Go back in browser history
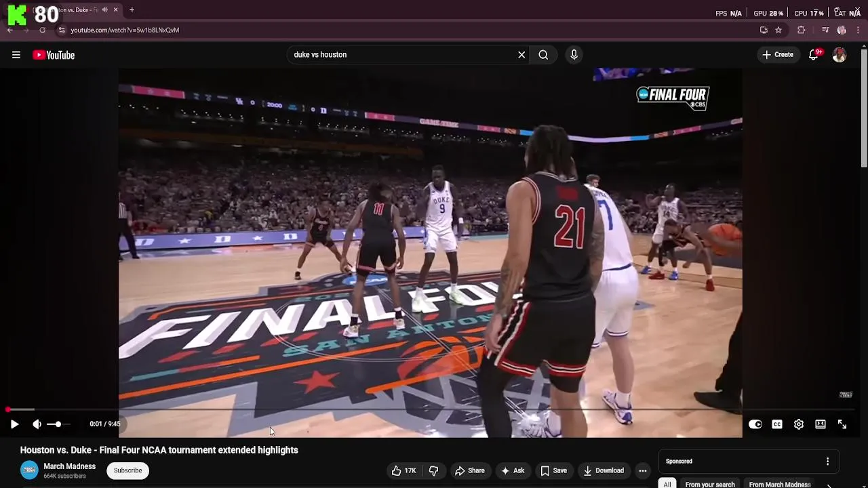The height and width of the screenshot is (488, 868). (10, 30)
